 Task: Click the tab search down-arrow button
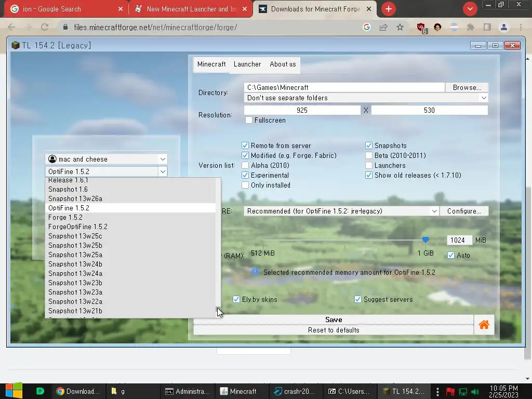click(470, 9)
